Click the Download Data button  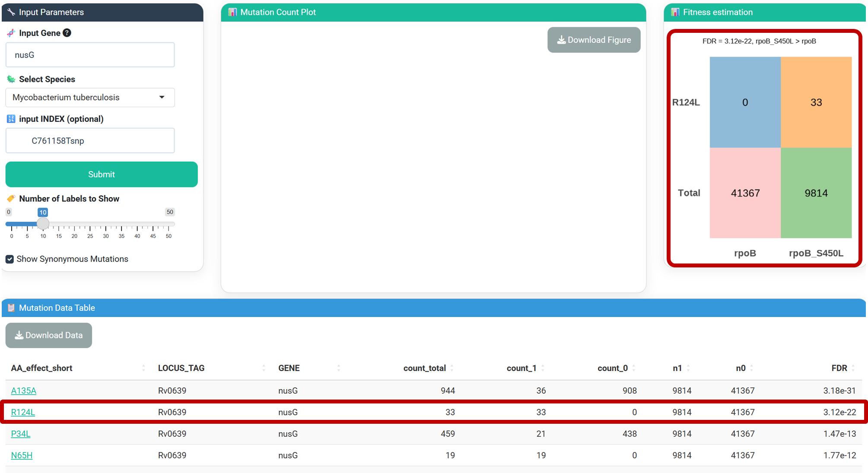(49, 335)
